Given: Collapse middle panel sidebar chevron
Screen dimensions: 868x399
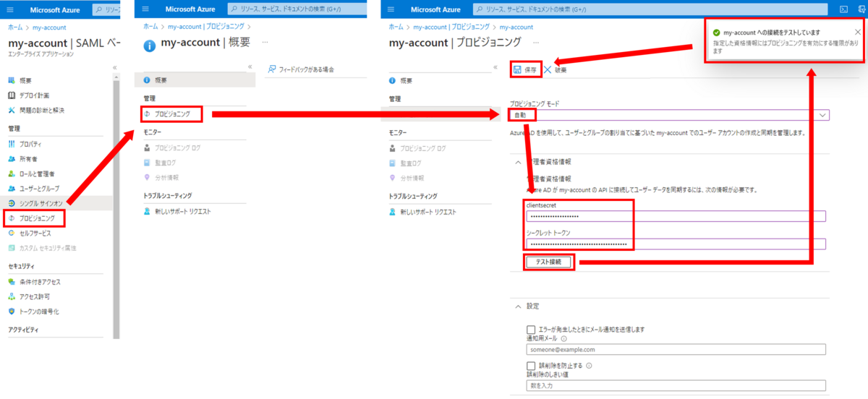Looking at the screenshot, I should click(x=250, y=66).
